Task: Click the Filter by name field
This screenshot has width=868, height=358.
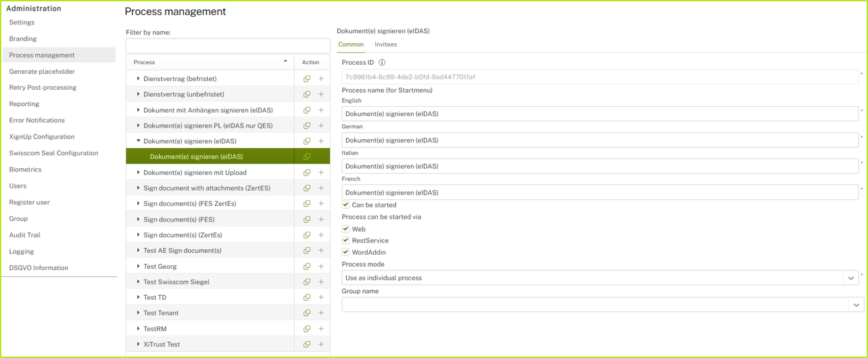Action: tap(228, 46)
